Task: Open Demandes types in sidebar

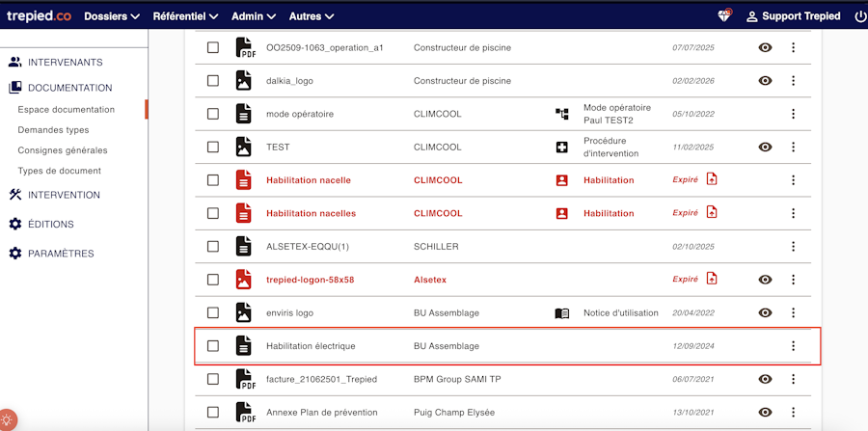Action: click(53, 130)
